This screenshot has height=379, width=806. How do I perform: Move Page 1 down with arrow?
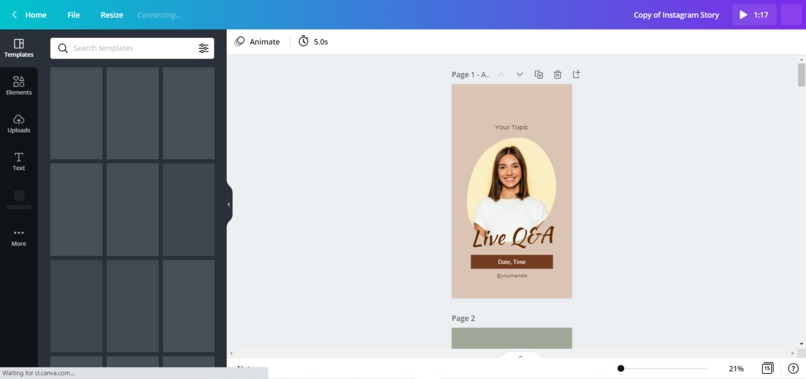[520, 75]
